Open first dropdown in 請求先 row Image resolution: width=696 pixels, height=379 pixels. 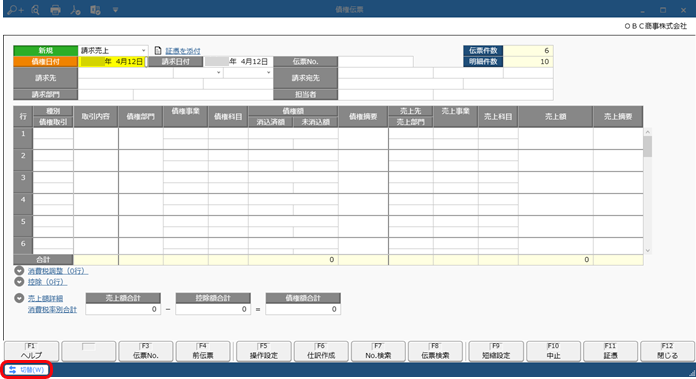pos(218,72)
